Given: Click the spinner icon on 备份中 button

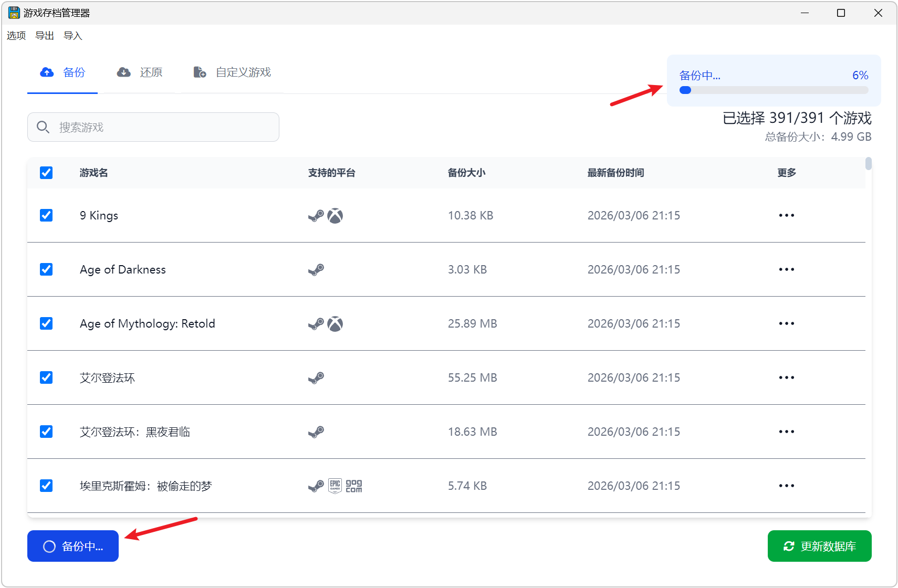Looking at the screenshot, I should tap(49, 547).
